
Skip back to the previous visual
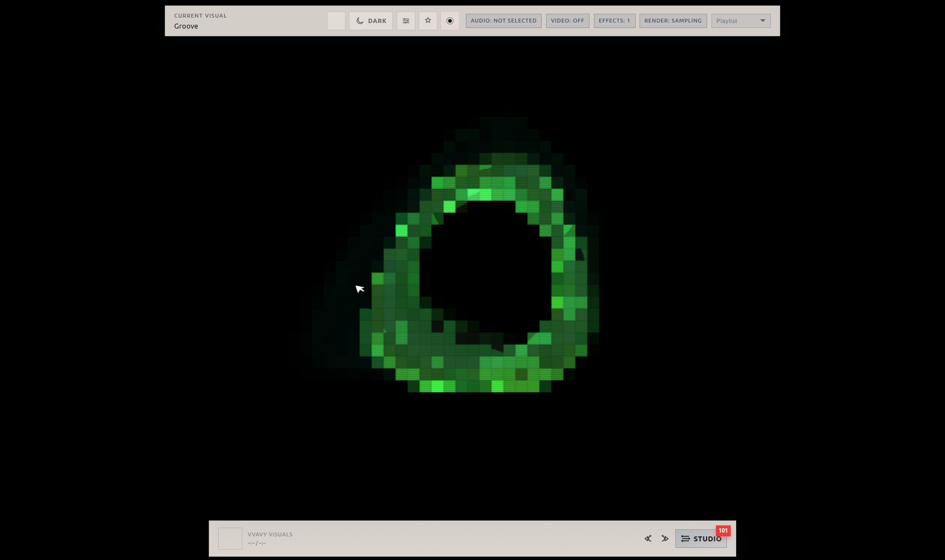648,539
